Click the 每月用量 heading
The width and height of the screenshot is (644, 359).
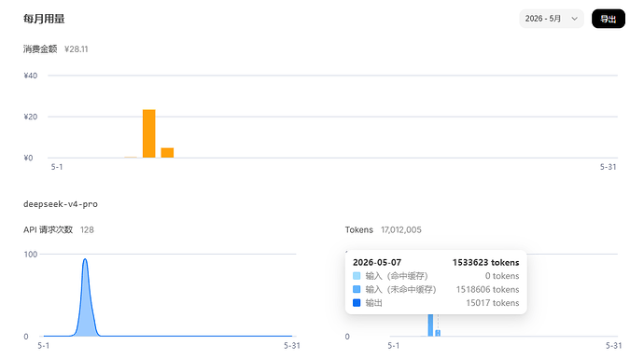point(44,19)
